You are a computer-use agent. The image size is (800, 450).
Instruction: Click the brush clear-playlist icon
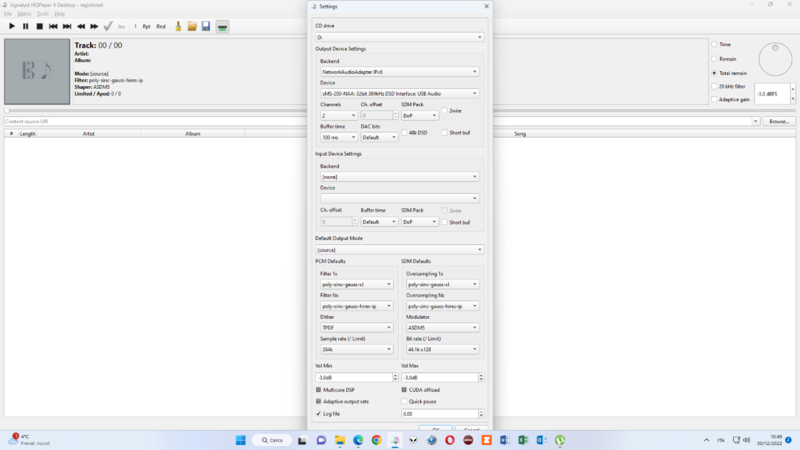tap(178, 26)
